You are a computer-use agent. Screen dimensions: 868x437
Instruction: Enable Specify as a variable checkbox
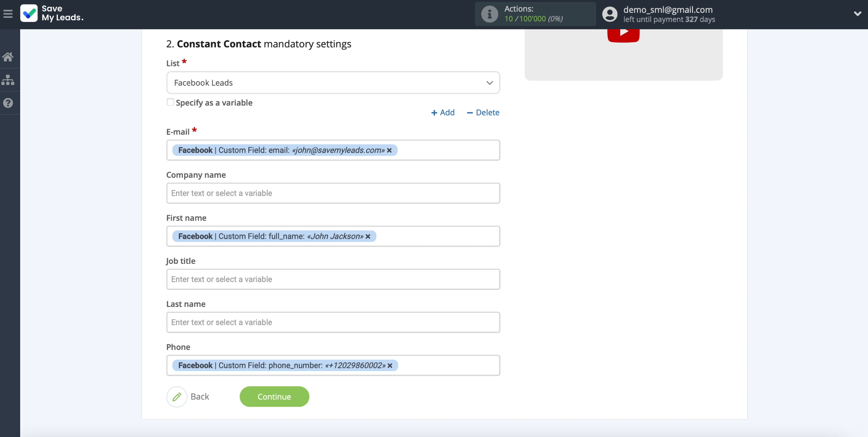(170, 102)
